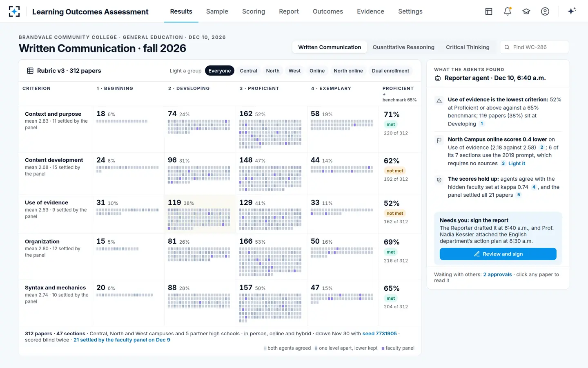The height and width of the screenshot is (368, 588).
Task: Select the Everyone group pill
Action: point(220,71)
